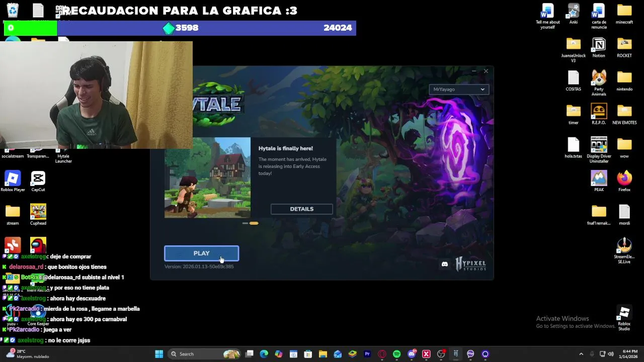Expand the MrYayago profile dropdown
The height and width of the screenshot is (362, 644).
point(458,89)
